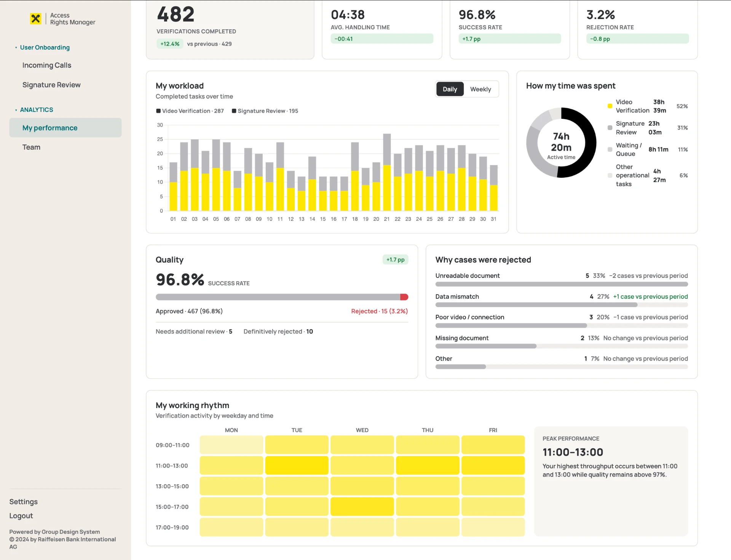Click the Waiting / Queue legend dot
Screen dimensions: 731x560
(610, 150)
